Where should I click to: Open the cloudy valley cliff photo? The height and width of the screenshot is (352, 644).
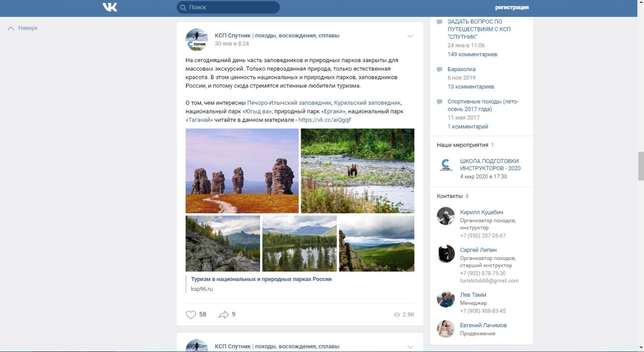click(376, 243)
